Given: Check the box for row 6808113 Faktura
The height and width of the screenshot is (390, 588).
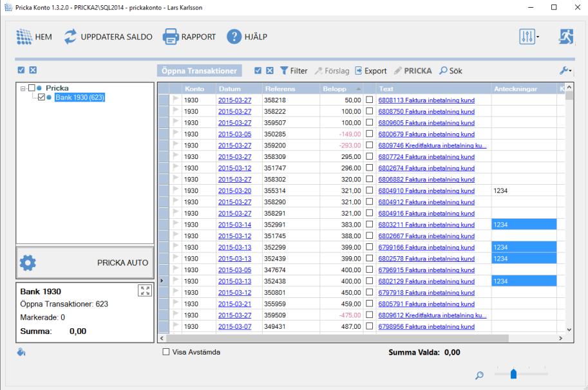Looking at the screenshot, I should coord(370,100).
